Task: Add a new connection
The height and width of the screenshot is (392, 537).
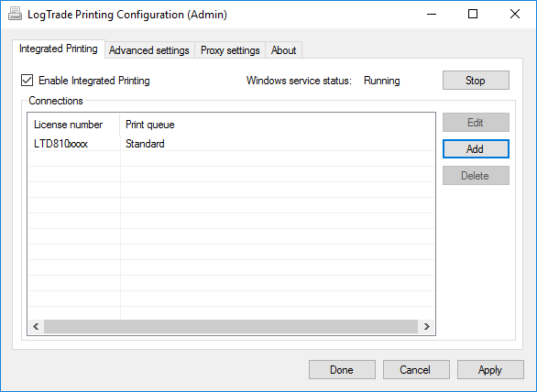Action: point(476,149)
